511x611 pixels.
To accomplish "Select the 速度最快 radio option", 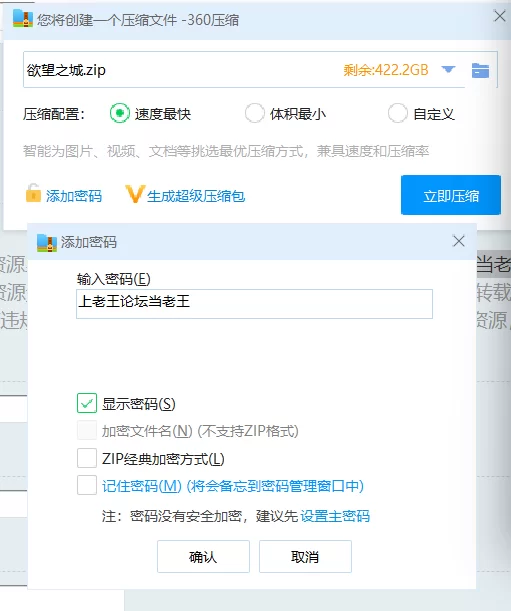I will tap(119, 113).
